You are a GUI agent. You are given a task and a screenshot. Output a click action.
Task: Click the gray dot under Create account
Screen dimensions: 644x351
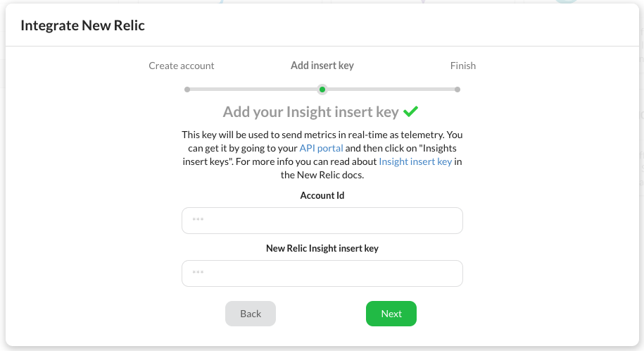coord(187,90)
